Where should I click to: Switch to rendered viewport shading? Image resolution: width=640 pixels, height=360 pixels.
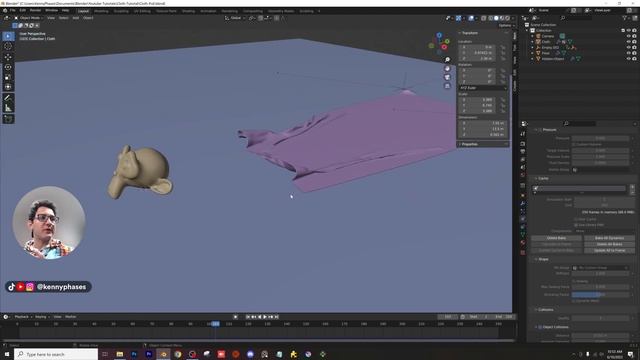pos(508,18)
